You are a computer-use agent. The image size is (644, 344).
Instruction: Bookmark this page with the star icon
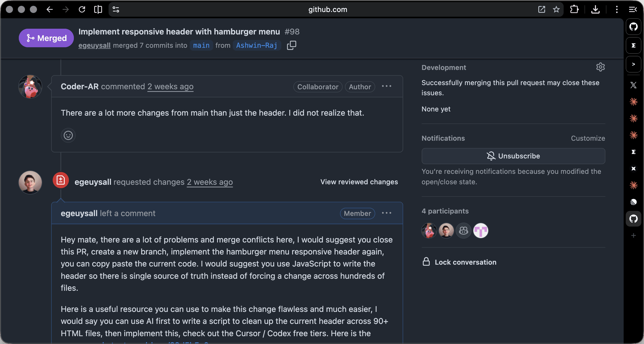pyautogui.click(x=556, y=10)
